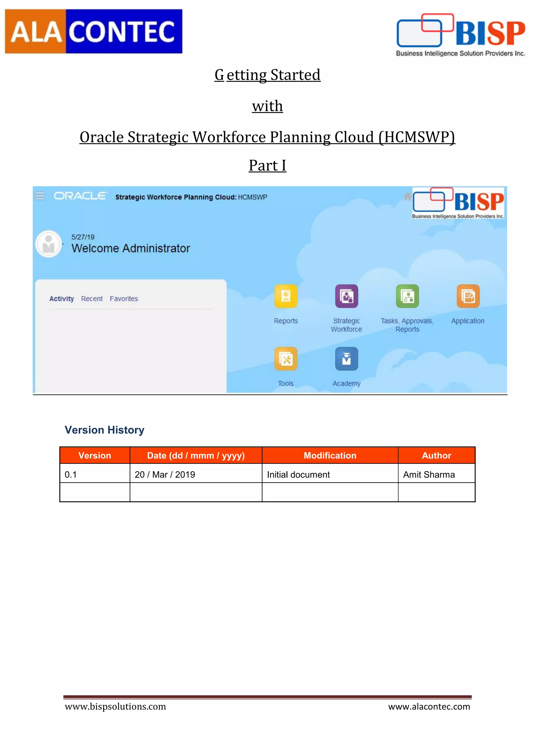Select the Activity tab
The image size is (535, 756).
pyautogui.click(x=62, y=299)
